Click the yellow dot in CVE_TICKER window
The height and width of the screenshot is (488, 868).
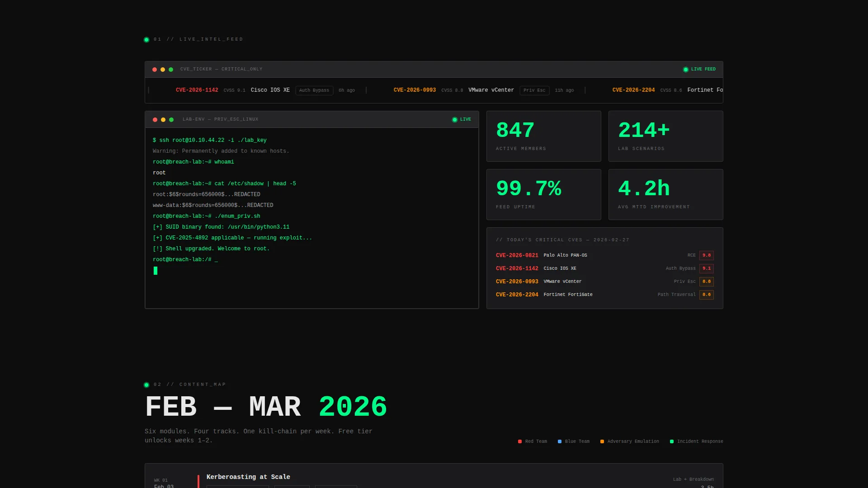[163, 70]
